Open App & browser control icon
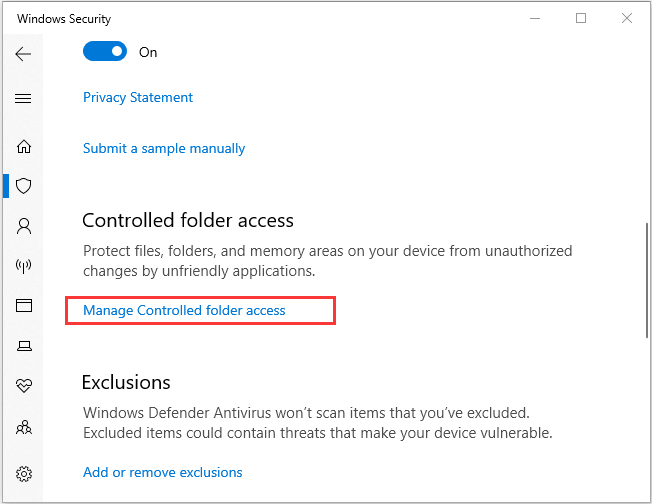652x504 pixels. point(24,306)
